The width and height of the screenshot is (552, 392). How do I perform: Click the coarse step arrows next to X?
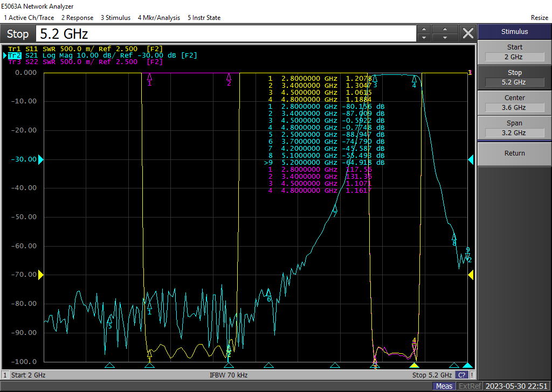[445, 33]
